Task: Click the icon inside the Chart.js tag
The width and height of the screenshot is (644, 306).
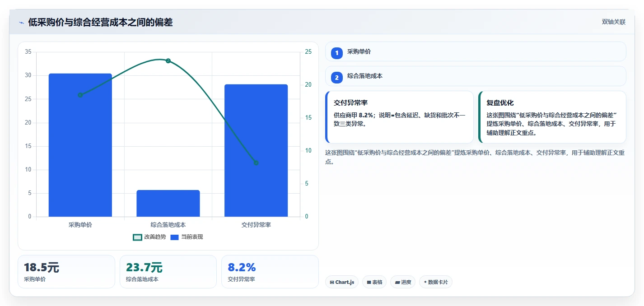Action: 332,283
